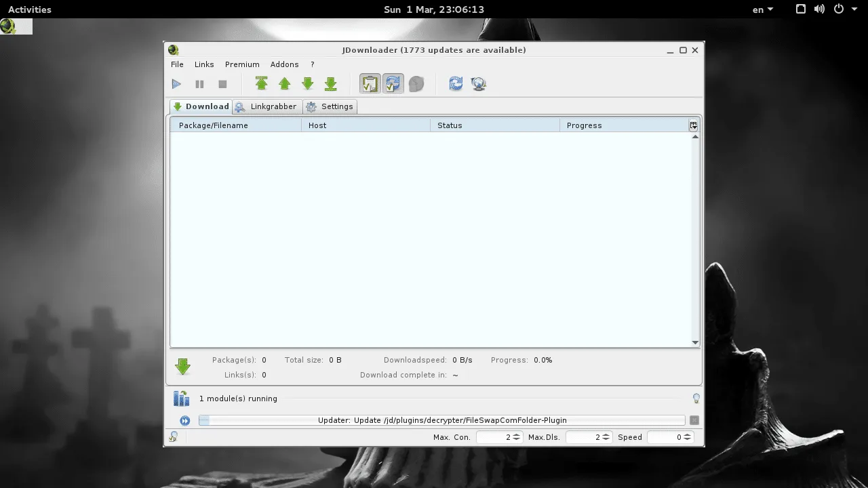
Task: Open the ? help menu
Action: (313, 64)
